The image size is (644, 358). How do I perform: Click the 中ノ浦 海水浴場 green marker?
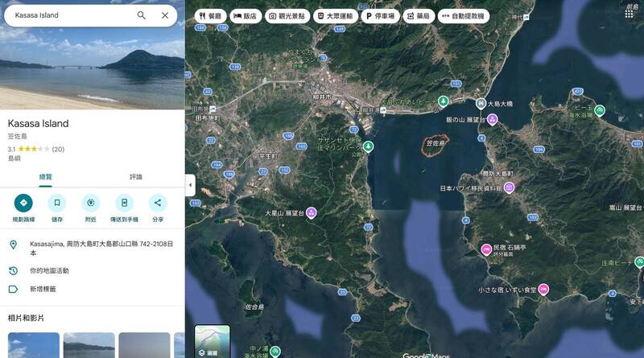point(275,352)
